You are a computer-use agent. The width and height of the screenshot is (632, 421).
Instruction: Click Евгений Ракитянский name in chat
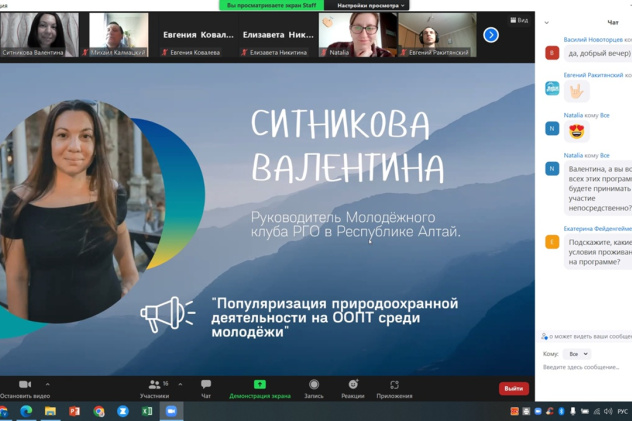593,75
